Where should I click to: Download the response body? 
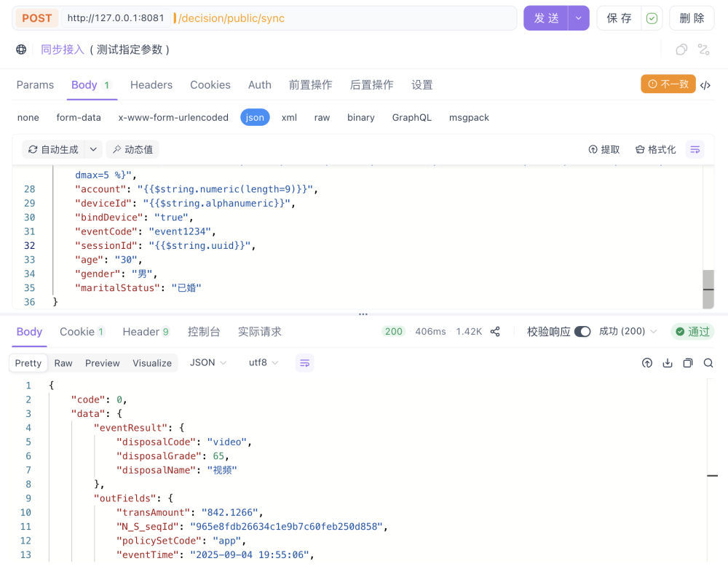pos(668,363)
